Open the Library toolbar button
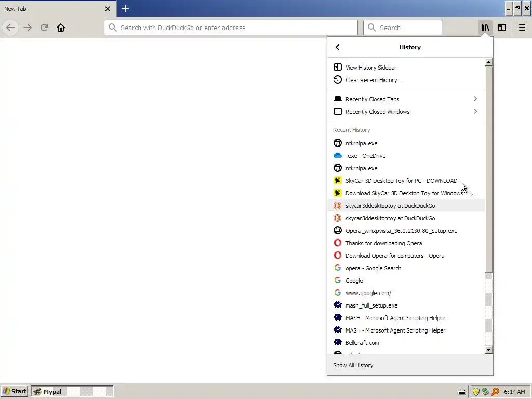The width and height of the screenshot is (532, 399). point(485,28)
